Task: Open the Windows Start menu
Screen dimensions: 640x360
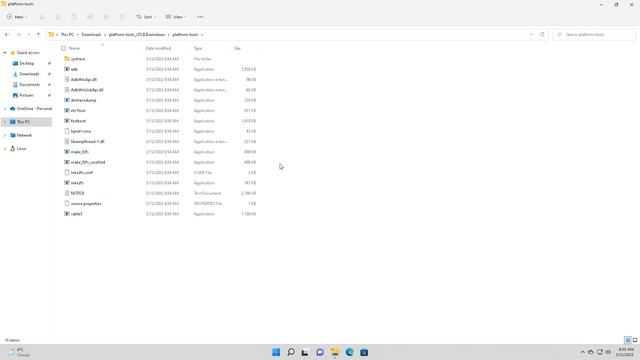Action: pos(276,352)
